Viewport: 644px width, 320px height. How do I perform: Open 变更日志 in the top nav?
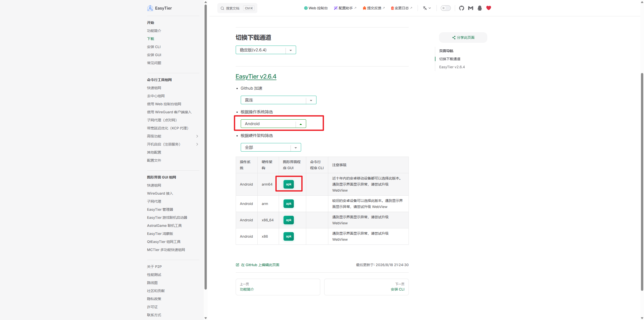click(x=402, y=8)
